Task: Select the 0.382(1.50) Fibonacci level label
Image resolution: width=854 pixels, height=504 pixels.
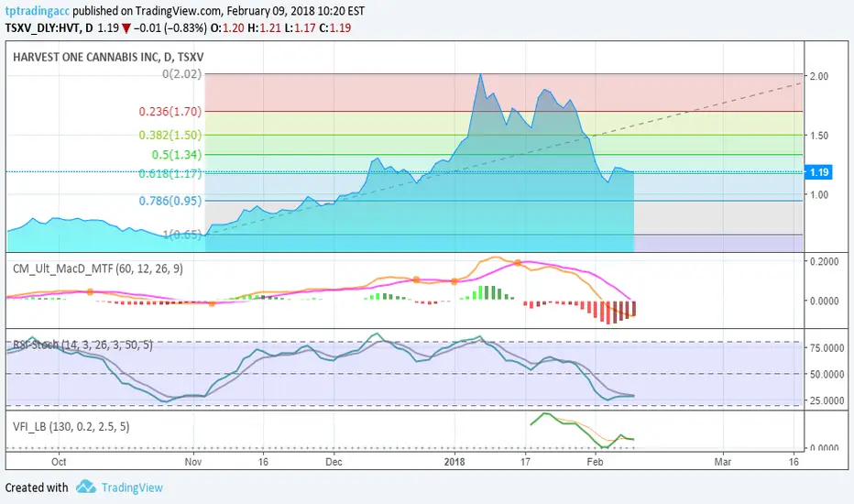Action: 170,135
